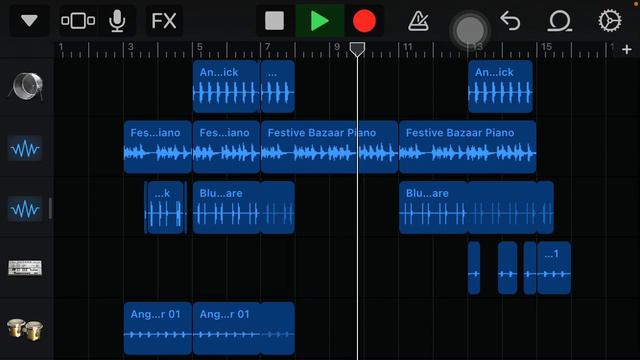Select the An...ick region at bar 13

tap(500, 87)
